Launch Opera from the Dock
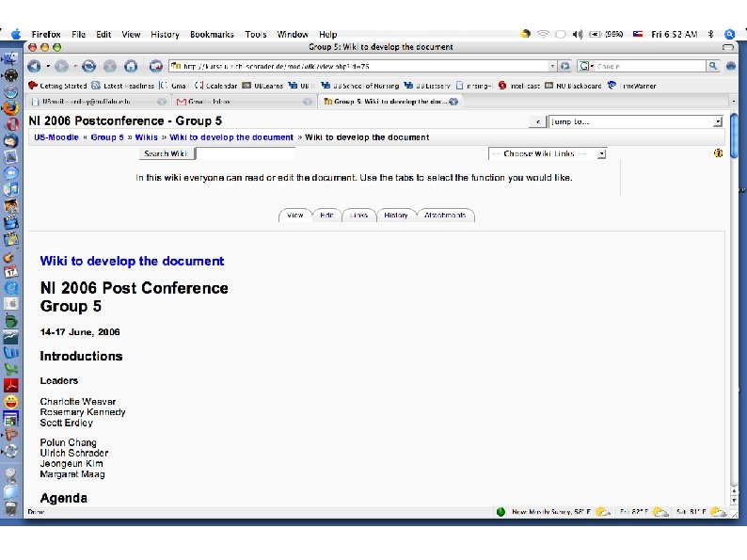This screenshot has width=747, height=560. pos(11,124)
